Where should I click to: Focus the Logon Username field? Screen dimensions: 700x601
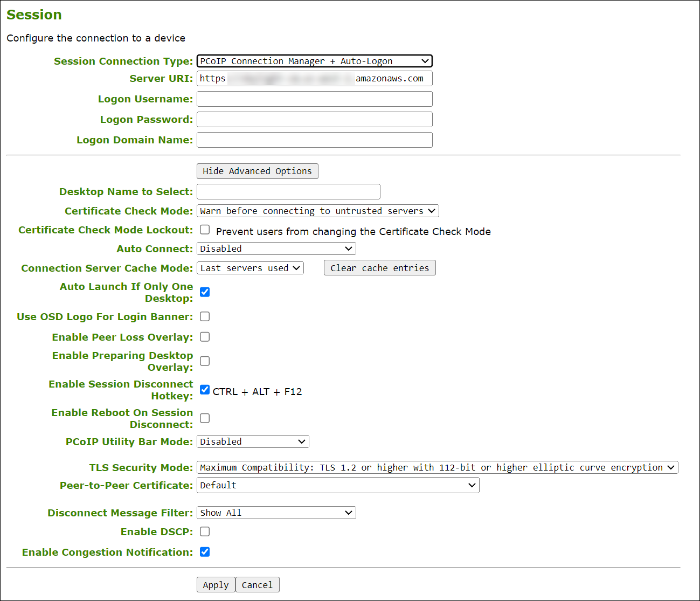coord(315,99)
